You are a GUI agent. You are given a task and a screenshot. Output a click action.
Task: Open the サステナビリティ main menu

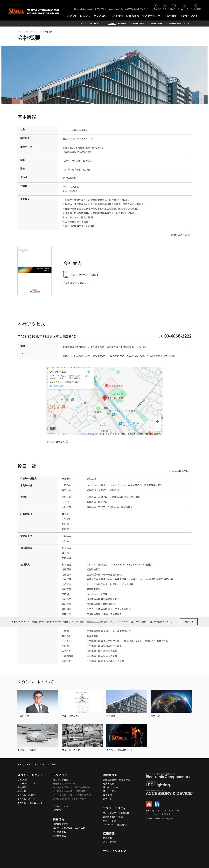point(152,16)
